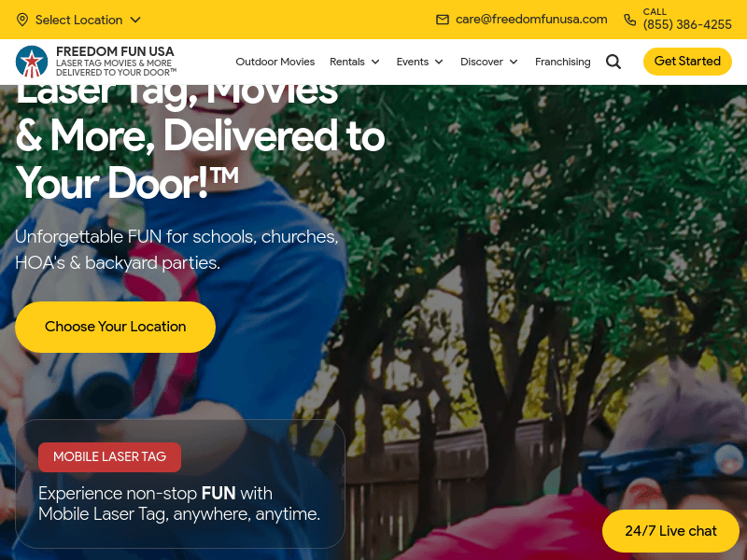
Task: Click the email envelope icon
Action: click(x=442, y=20)
